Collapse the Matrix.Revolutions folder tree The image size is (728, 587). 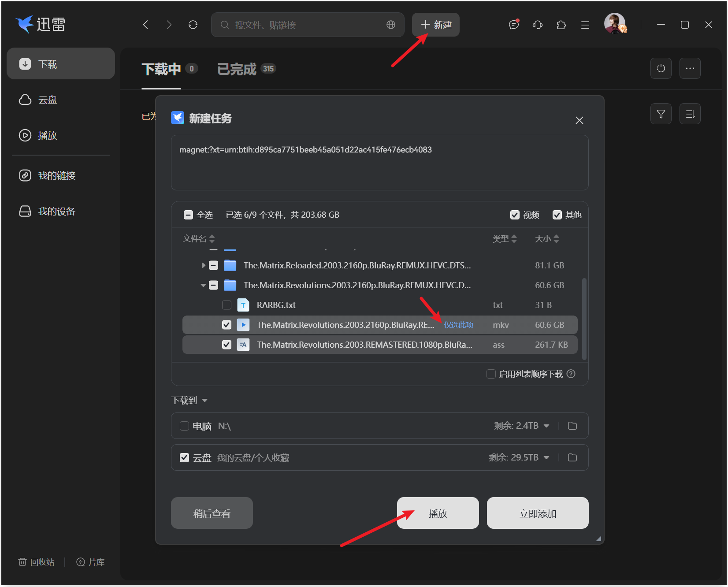point(203,285)
